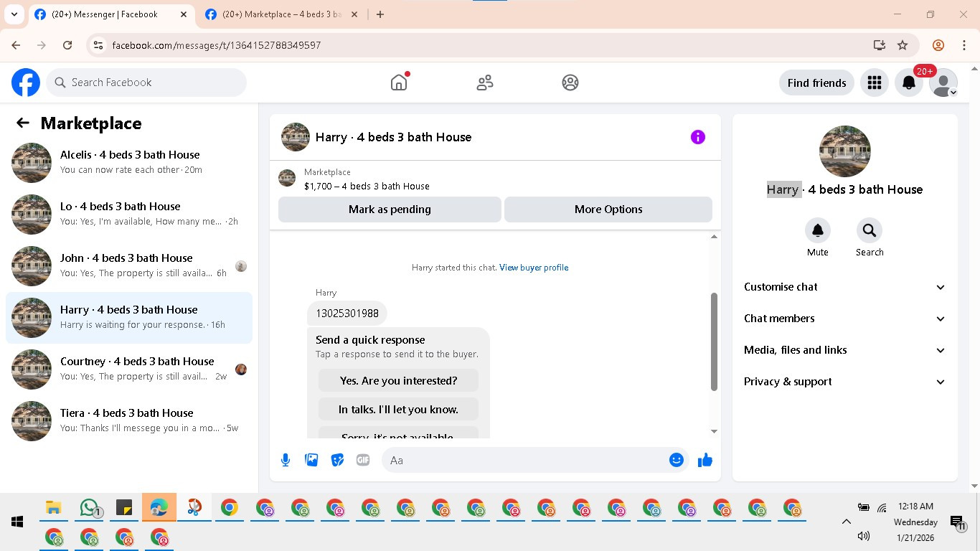Choose a GIF in the composer
Screen dimensions: 980x551
[x=363, y=460]
